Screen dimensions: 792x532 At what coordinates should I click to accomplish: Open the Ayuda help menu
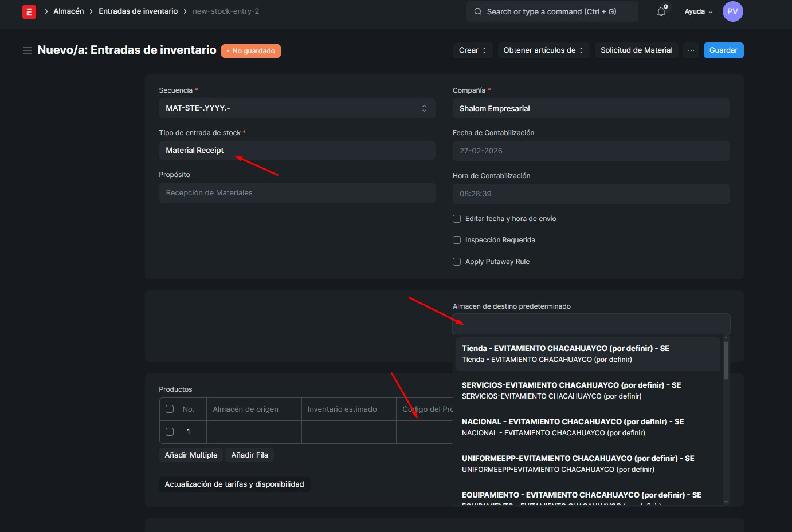click(x=698, y=11)
